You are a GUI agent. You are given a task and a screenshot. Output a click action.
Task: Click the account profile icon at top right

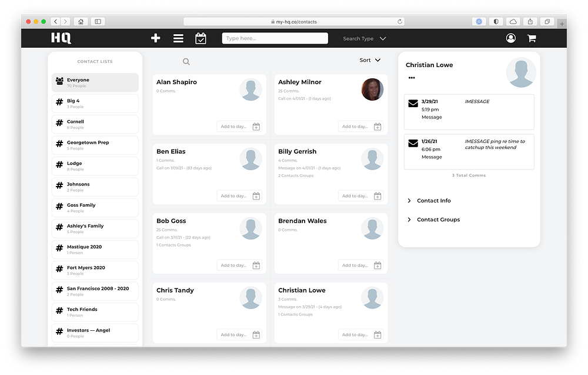pyautogui.click(x=510, y=38)
